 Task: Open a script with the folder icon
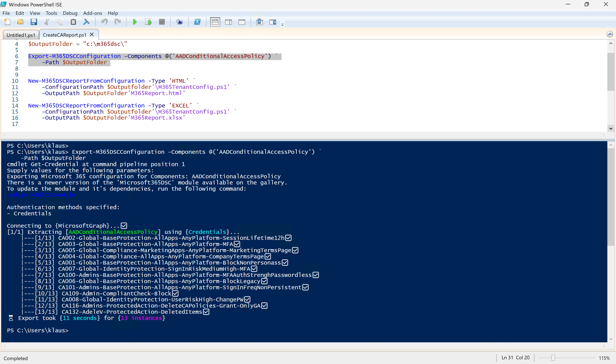[20, 22]
